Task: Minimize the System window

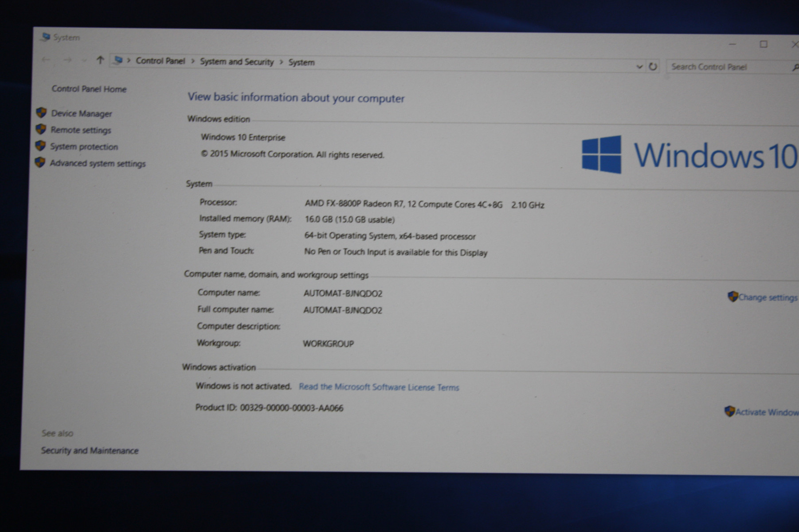Action: (x=732, y=44)
